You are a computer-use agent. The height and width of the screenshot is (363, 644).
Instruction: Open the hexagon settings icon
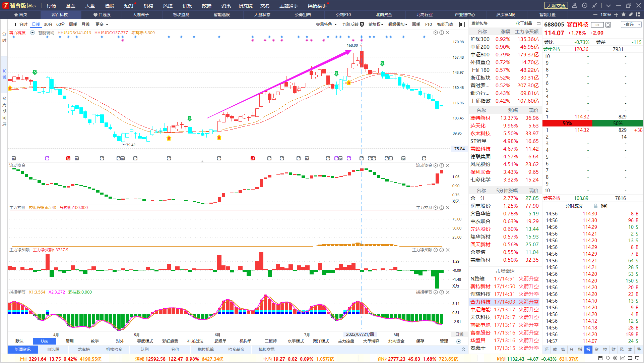coord(585,5)
